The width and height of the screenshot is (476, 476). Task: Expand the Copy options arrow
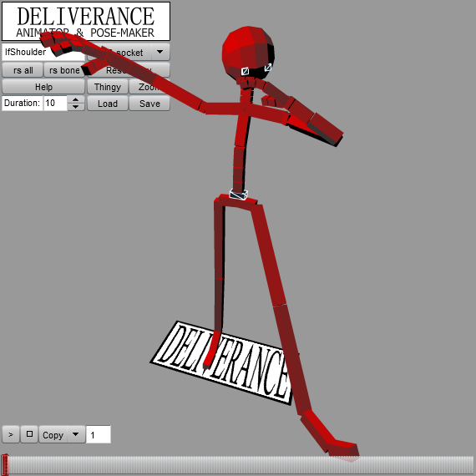point(76,434)
